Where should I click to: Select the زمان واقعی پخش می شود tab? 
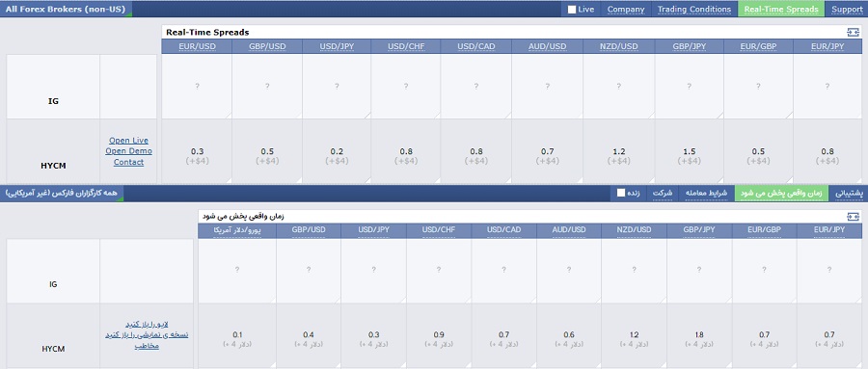(x=781, y=193)
